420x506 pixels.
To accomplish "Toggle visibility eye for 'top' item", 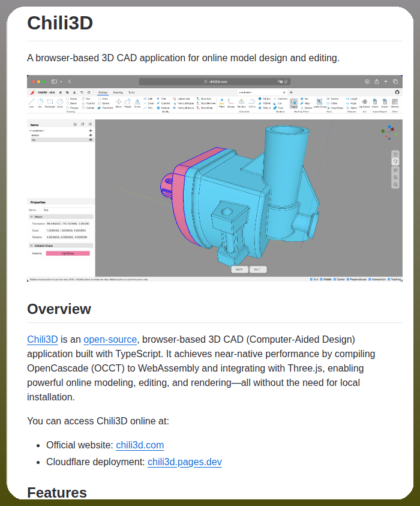I will [x=91, y=140].
